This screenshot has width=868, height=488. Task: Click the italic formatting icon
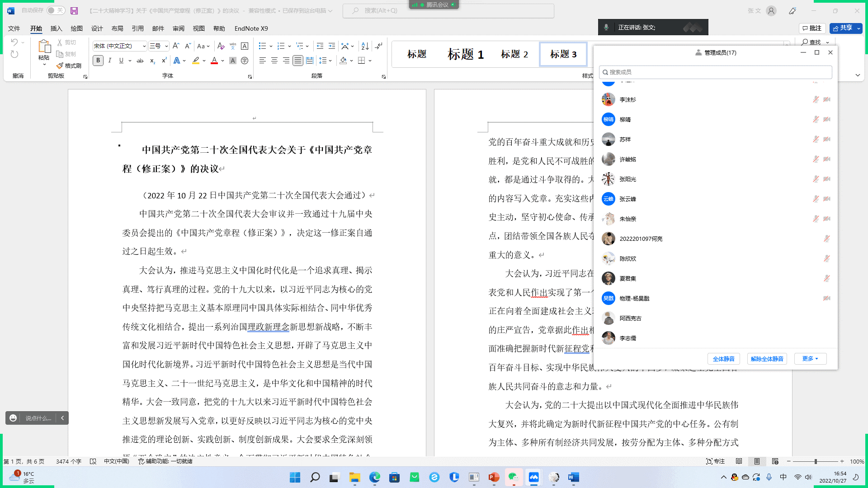(109, 61)
